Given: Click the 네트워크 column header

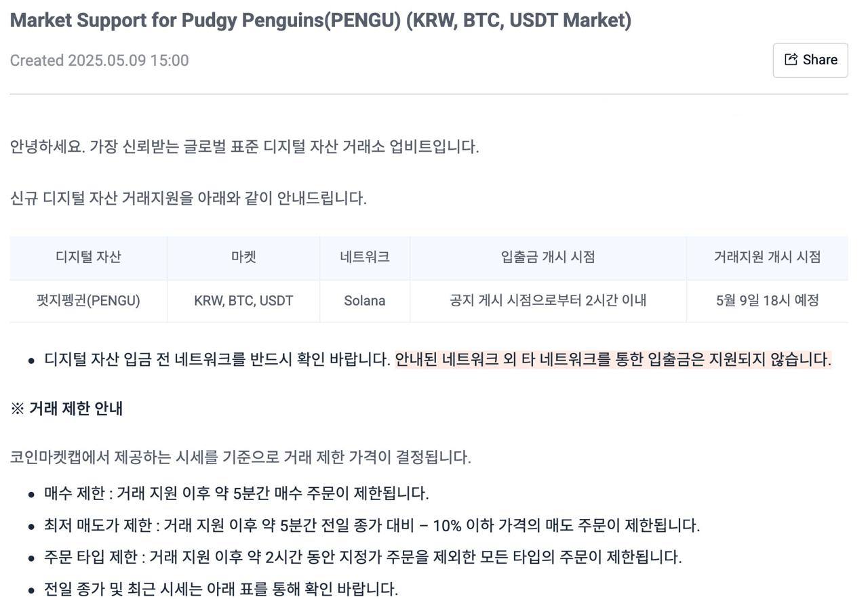Looking at the screenshot, I should pyautogui.click(x=365, y=257).
